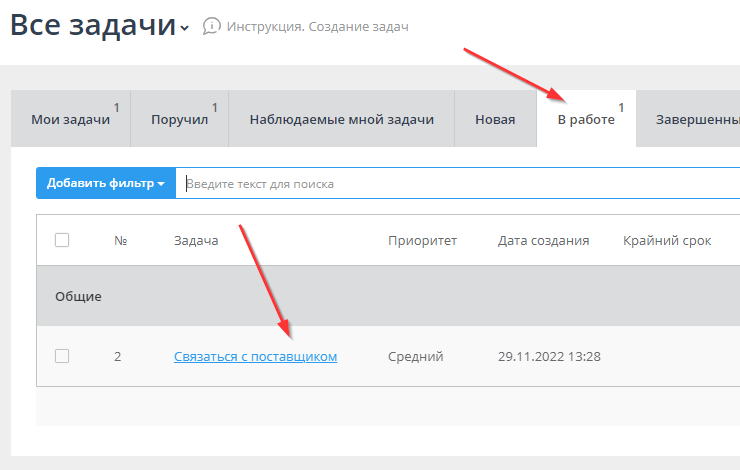This screenshot has width=740, height=470.
Task: Switch to the "Мои задачи" tab
Action: [70, 120]
